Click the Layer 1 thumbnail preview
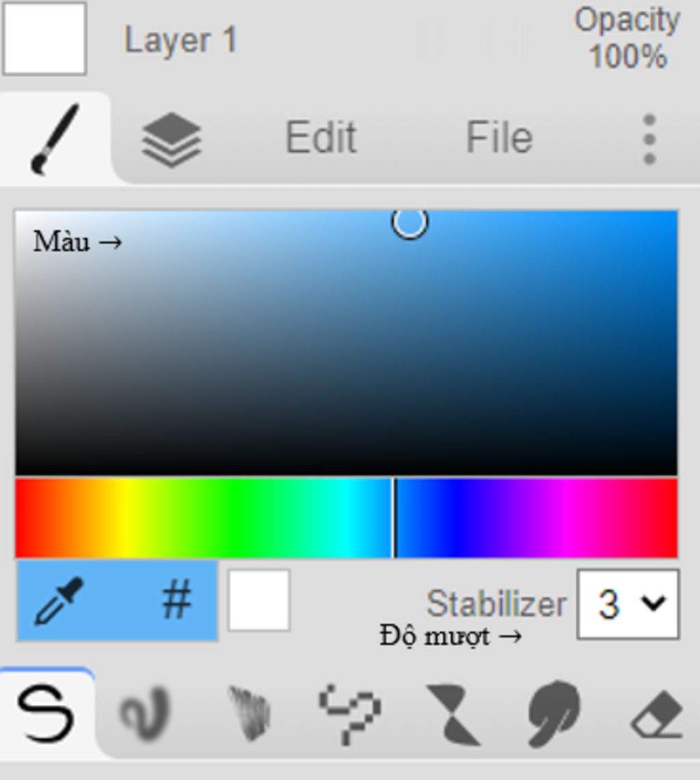Screen dimensions: 700x780 pos(44,38)
